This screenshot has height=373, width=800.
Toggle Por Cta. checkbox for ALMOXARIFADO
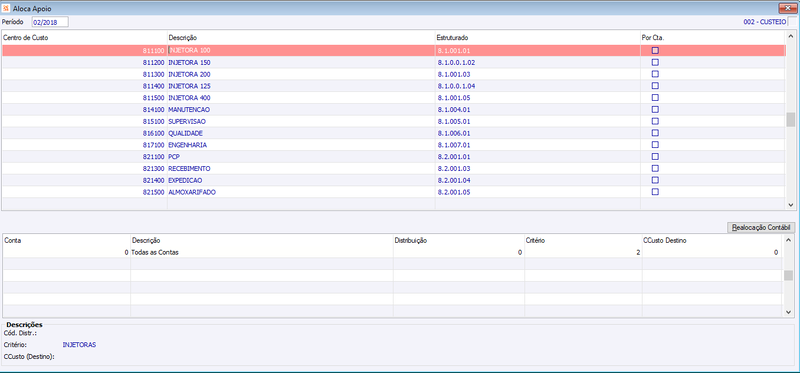click(x=655, y=192)
